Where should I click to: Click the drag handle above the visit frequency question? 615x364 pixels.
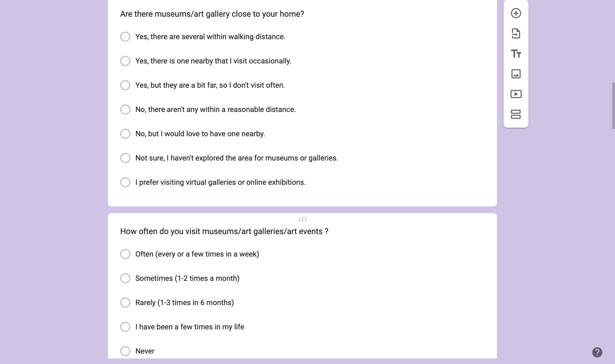[302, 219]
